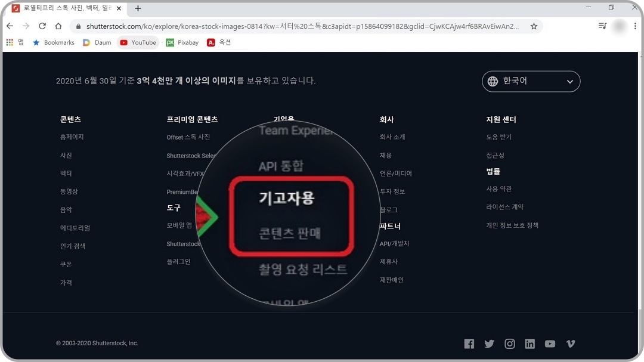Viewport: 644px width, 362px height.
Task: Reload the page with the refresh icon
Action: [41, 26]
